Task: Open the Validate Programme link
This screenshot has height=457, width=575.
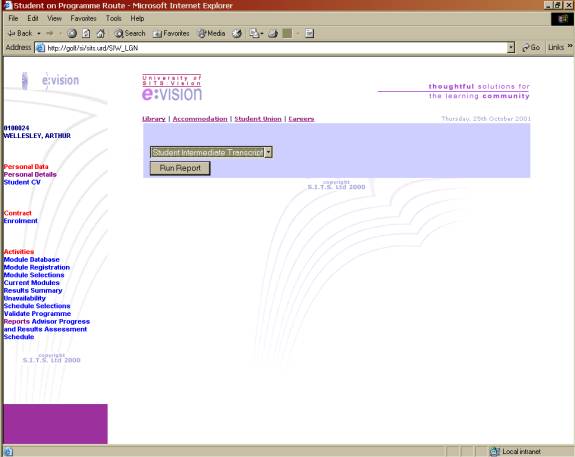Action: click(x=37, y=314)
